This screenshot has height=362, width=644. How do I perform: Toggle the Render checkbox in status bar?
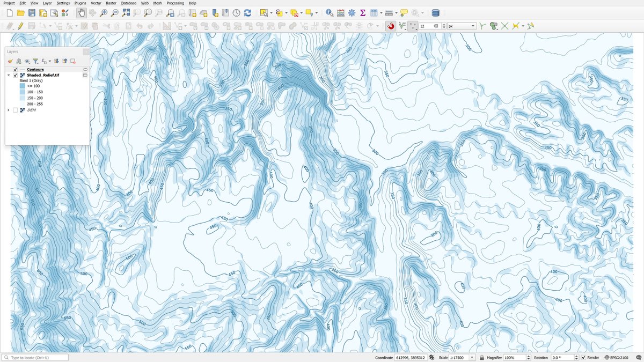tap(583, 358)
